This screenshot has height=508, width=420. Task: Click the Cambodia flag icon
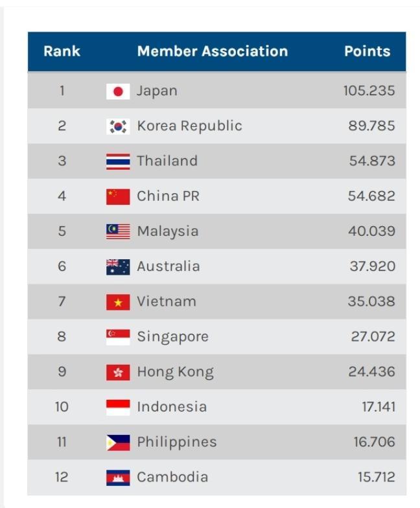(118, 478)
